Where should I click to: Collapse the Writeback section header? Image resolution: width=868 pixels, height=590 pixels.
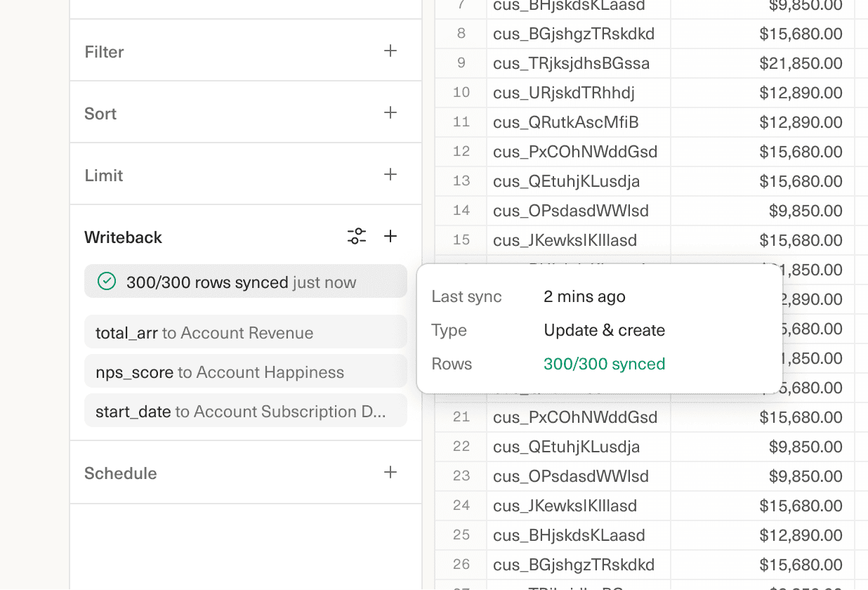click(123, 237)
